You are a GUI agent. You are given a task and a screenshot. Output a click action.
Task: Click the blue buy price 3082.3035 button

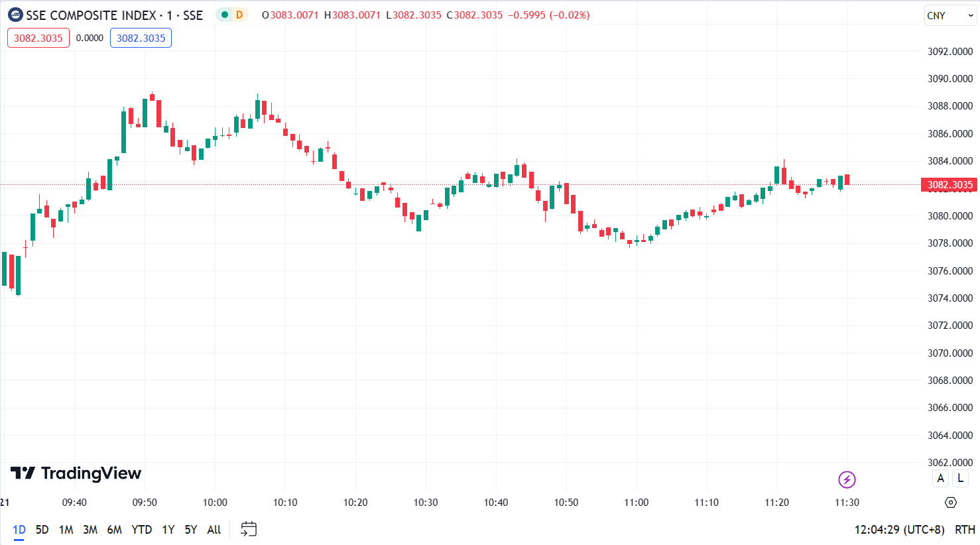click(141, 38)
